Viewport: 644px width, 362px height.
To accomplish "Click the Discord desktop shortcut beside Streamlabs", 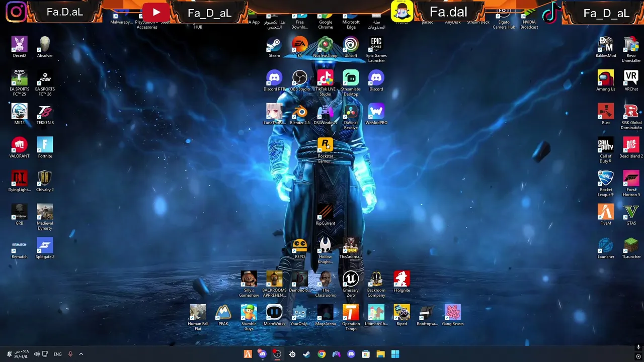I will 376,81.
